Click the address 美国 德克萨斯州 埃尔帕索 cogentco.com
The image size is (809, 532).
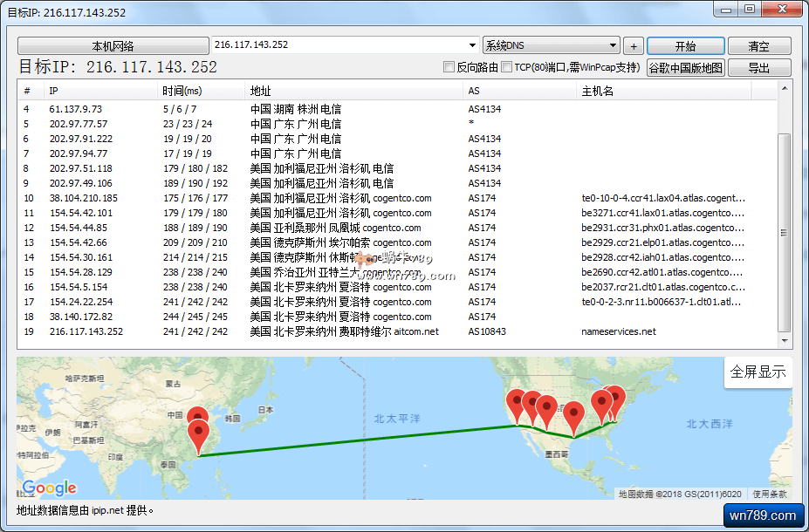tap(340, 242)
